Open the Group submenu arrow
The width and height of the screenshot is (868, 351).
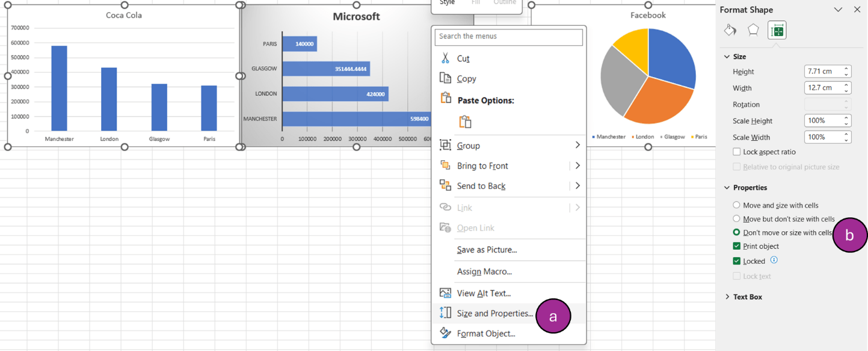[x=577, y=145]
